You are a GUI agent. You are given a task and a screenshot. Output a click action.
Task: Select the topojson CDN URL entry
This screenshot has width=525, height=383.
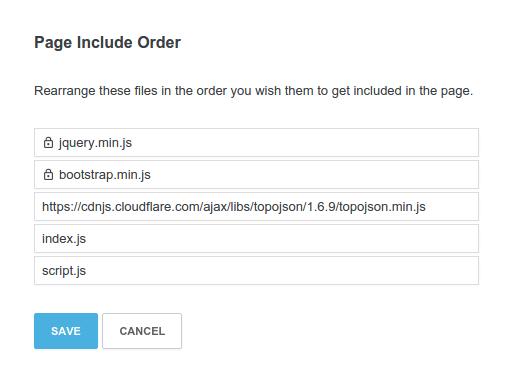256,207
